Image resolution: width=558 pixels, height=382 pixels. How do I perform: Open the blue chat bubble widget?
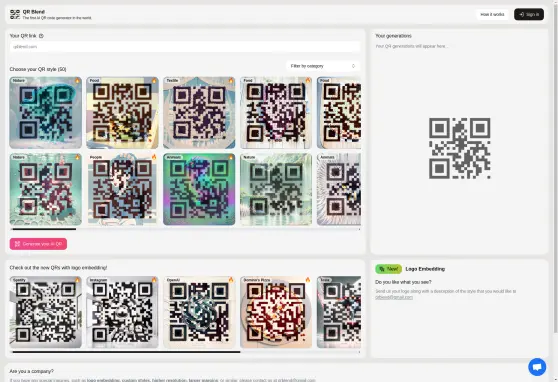pos(537,367)
